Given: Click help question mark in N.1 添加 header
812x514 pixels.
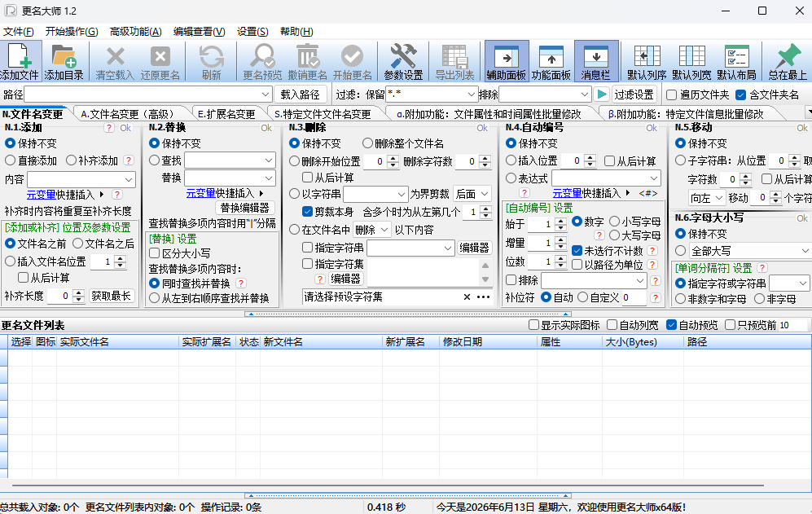Looking at the screenshot, I should [x=109, y=127].
